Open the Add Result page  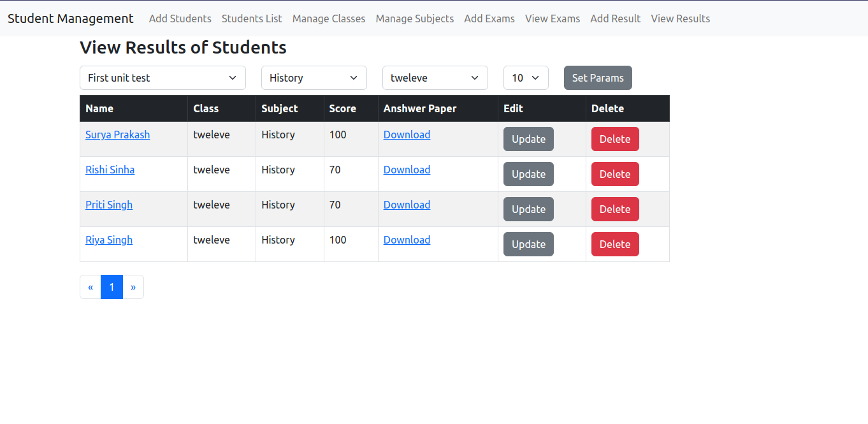click(615, 18)
